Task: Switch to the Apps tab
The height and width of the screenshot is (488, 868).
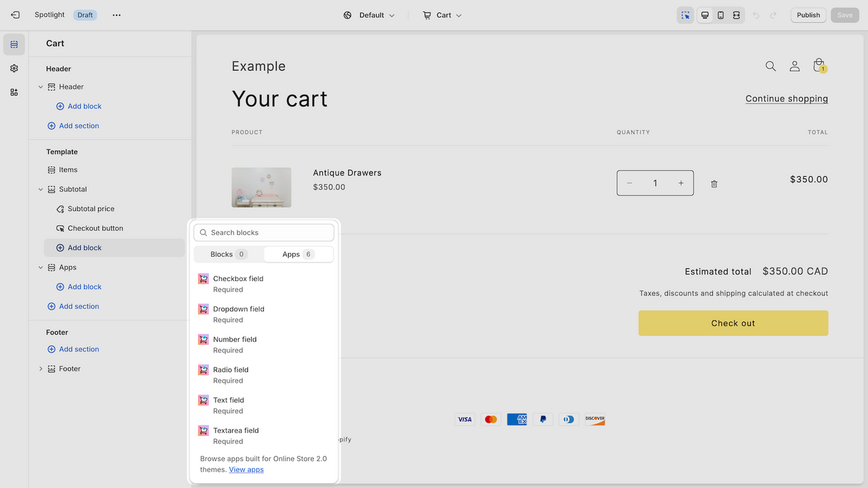Action: click(298, 254)
